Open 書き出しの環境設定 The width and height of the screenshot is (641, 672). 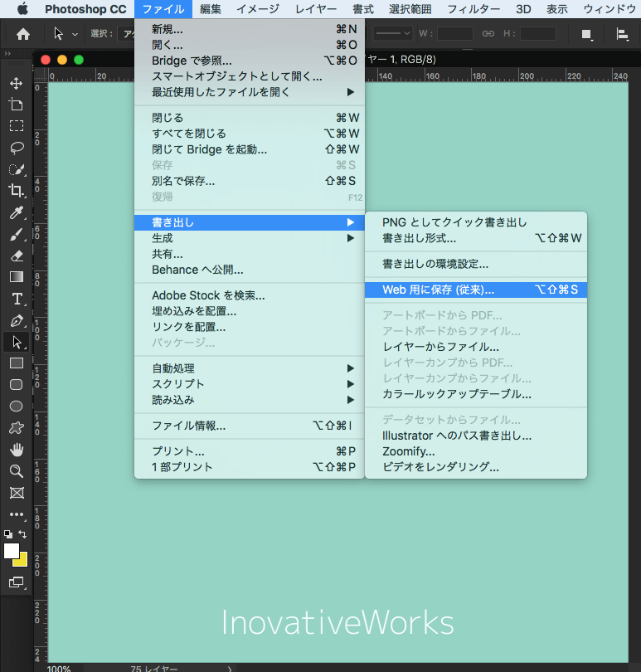point(476,264)
